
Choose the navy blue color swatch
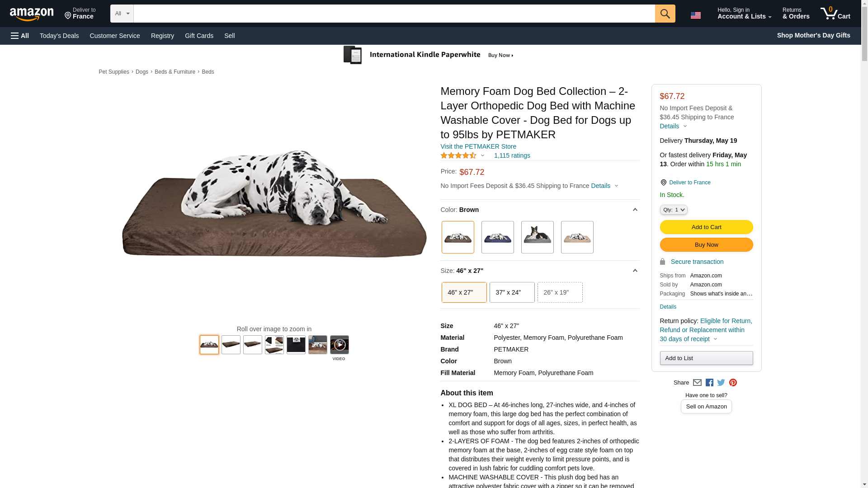click(497, 237)
